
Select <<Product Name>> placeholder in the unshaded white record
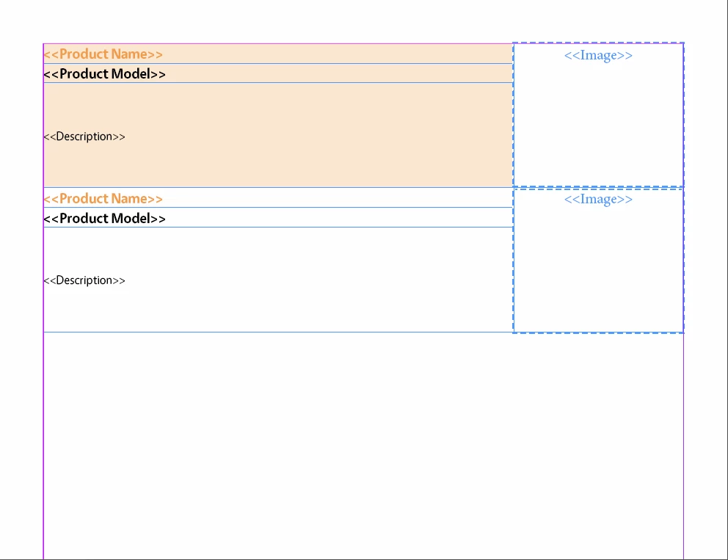[x=103, y=199]
